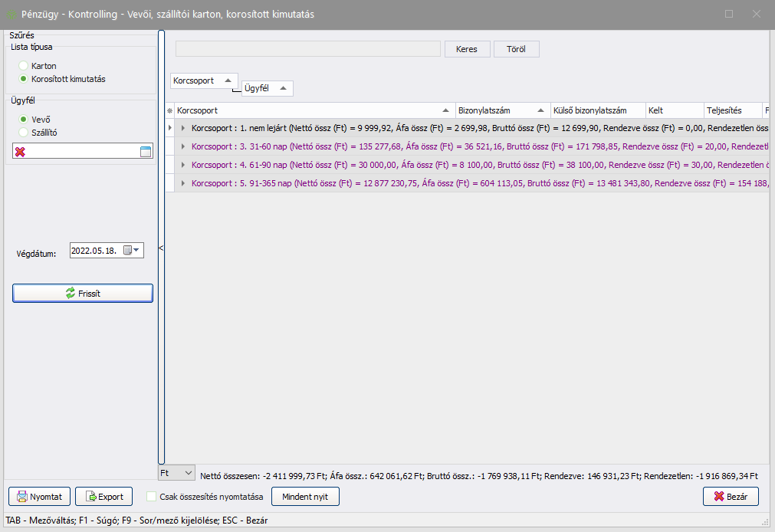Click the grid selector corner icon
Viewport: 775px width, 532px height.
pos(170,111)
